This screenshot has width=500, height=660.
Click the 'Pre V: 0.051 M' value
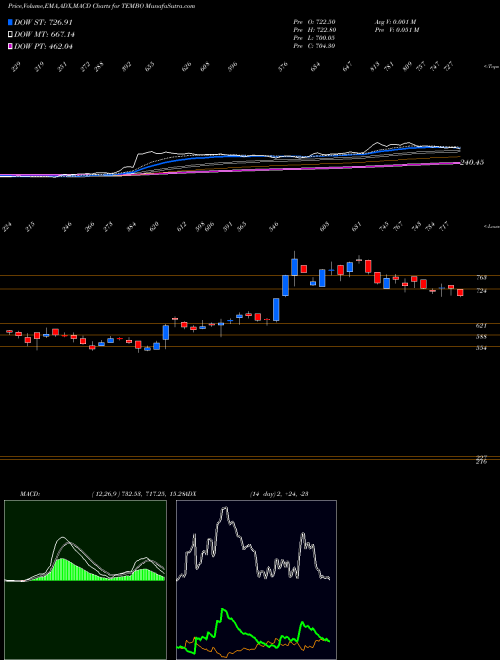[x=396, y=30]
